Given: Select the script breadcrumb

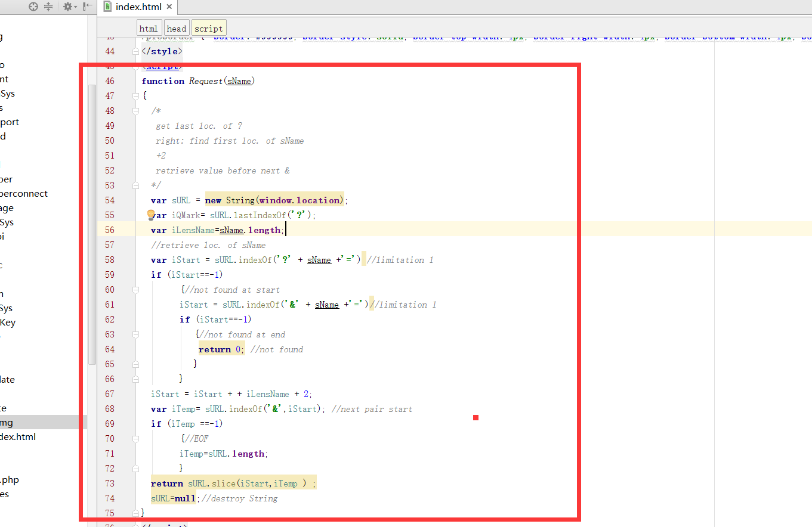Looking at the screenshot, I should (x=208, y=28).
